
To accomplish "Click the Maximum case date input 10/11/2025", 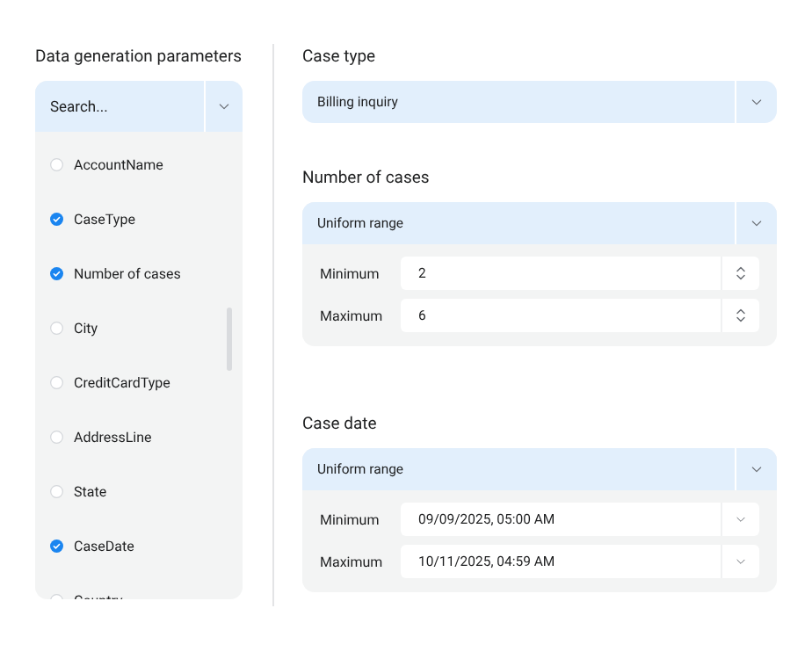I will click(x=561, y=561).
